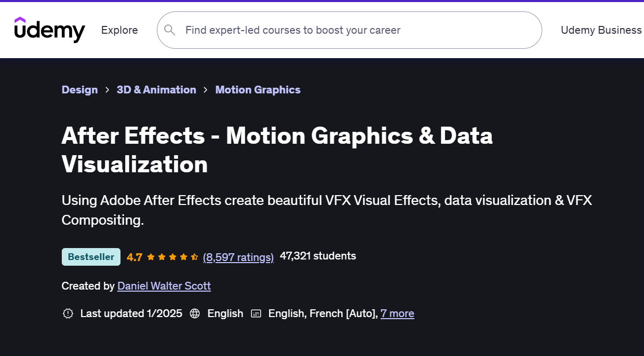
Task: Click the star rating icons
Action: (172, 257)
